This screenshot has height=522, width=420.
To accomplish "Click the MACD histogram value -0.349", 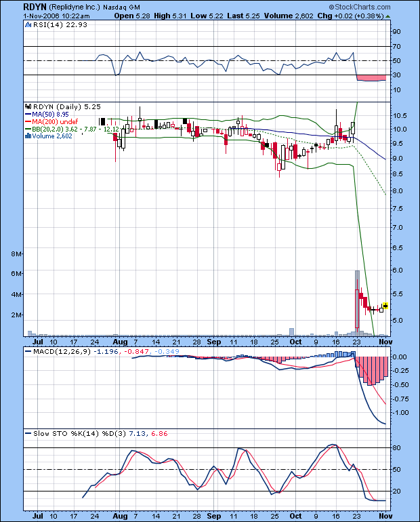I will pos(167,352).
